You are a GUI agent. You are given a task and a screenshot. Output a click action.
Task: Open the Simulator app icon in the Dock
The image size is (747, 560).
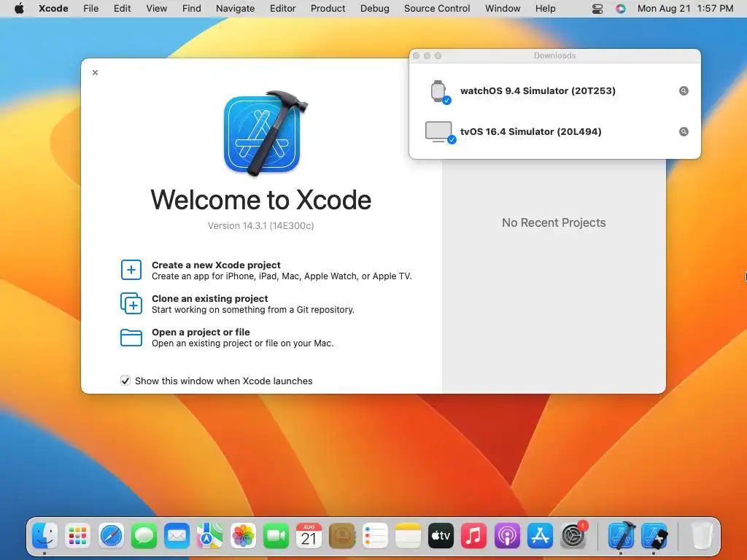click(654, 536)
